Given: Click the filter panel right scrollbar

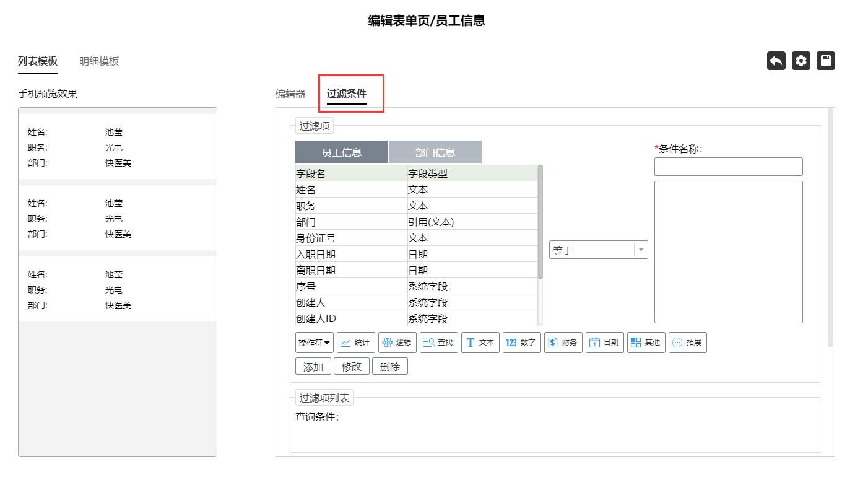Looking at the screenshot, I should [x=830, y=227].
